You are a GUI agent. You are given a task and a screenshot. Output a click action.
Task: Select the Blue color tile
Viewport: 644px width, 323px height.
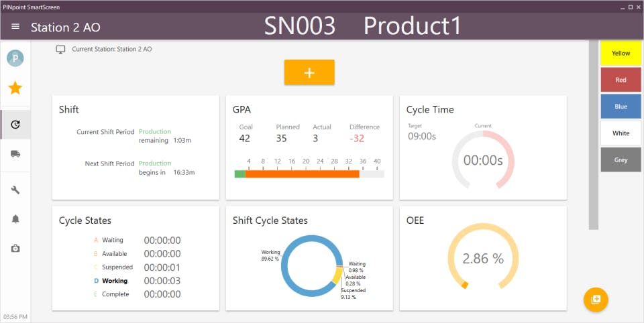click(x=621, y=107)
